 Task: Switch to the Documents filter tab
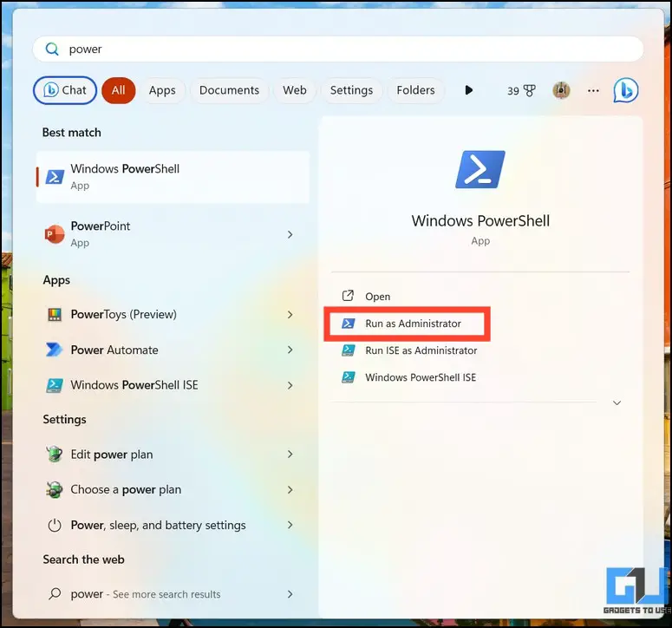(x=229, y=90)
